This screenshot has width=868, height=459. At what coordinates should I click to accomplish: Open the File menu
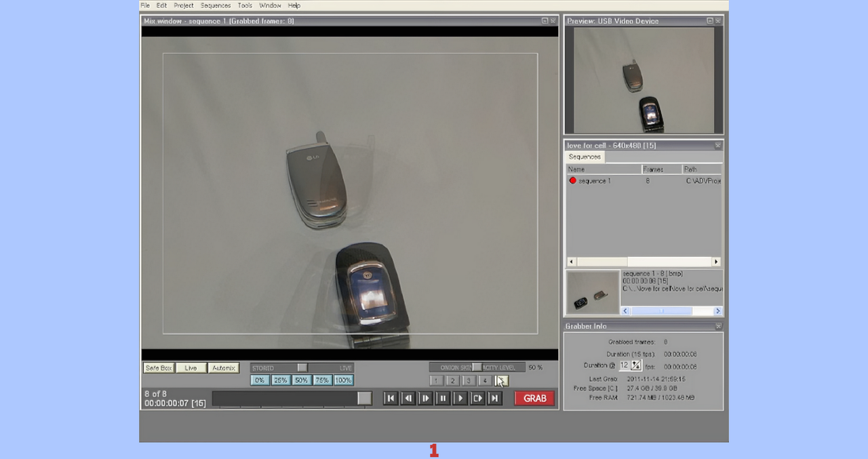tap(145, 5)
